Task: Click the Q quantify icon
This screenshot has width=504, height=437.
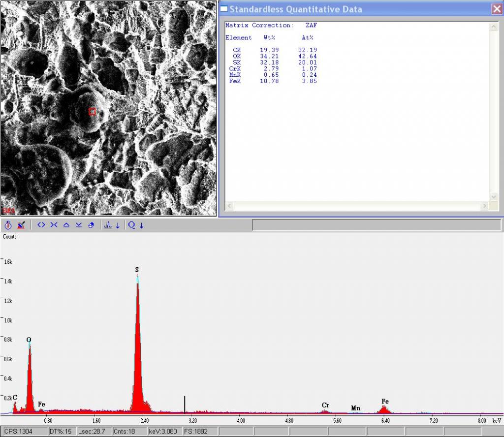Action: point(132,225)
